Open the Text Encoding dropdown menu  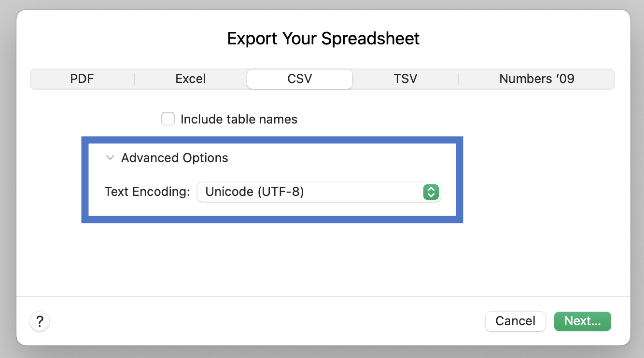pyautogui.click(x=319, y=192)
